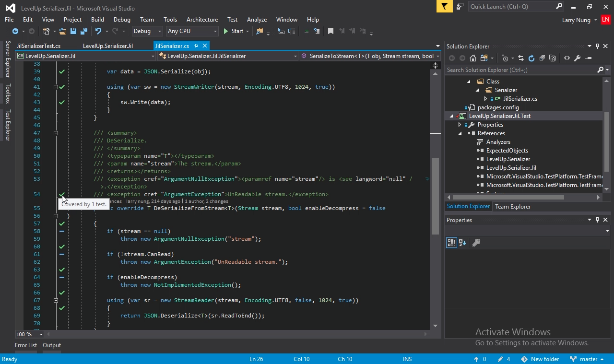Switch to the JilSerializerTest.cs tab
Image resolution: width=614 pixels, height=364 pixels.
(x=38, y=46)
